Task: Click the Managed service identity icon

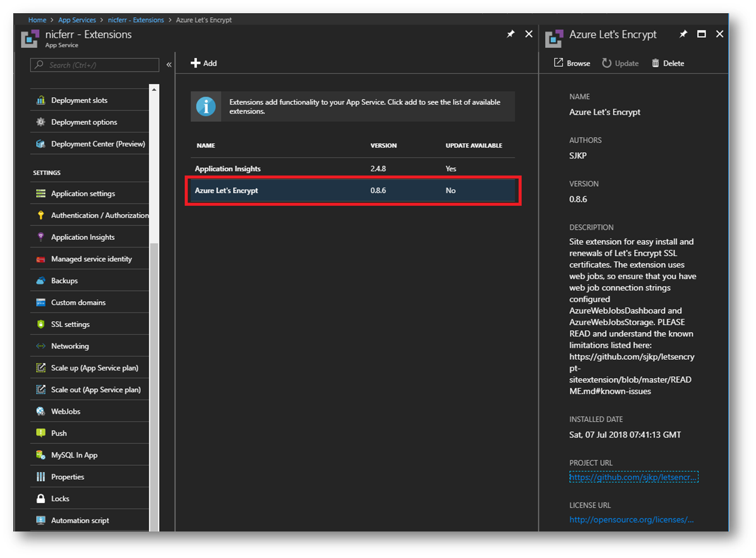Action: coord(41,259)
